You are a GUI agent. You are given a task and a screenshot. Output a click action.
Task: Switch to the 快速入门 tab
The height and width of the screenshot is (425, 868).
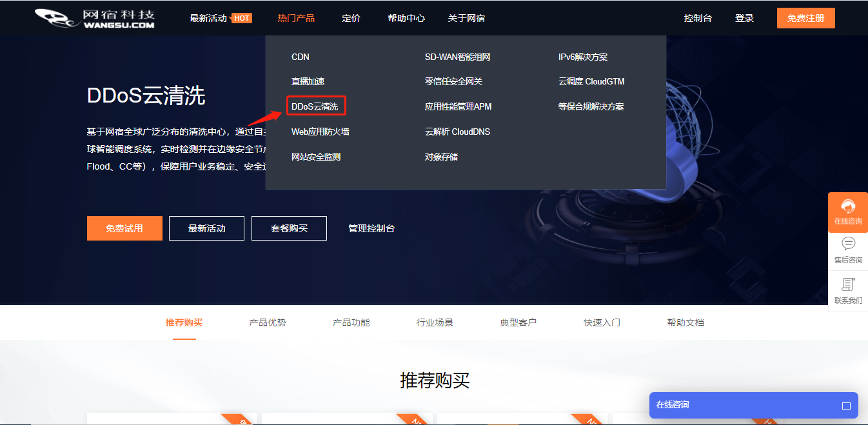click(602, 322)
